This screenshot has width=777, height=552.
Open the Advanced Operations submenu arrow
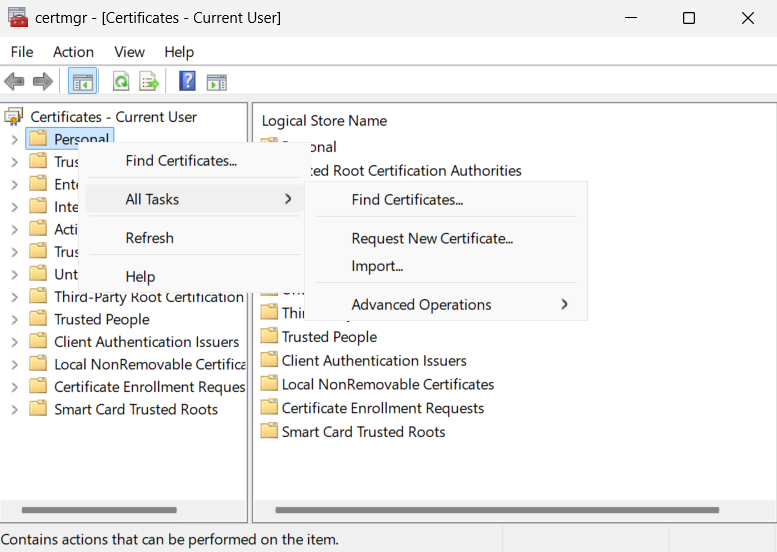click(x=564, y=304)
